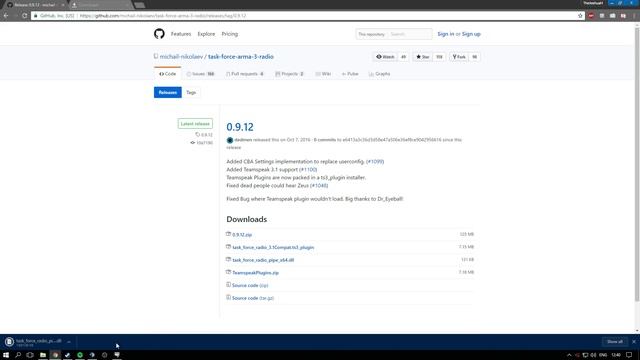
Task: Click the GitHub octocat logo
Action: [x=159, y=34]
